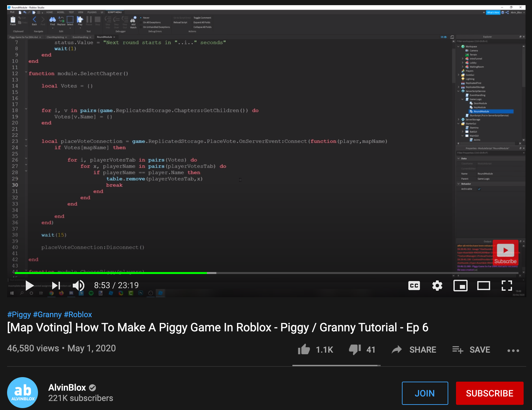Like the video with thumbs up
Viewport: 532px width, 410px height.
pos(304,349)
